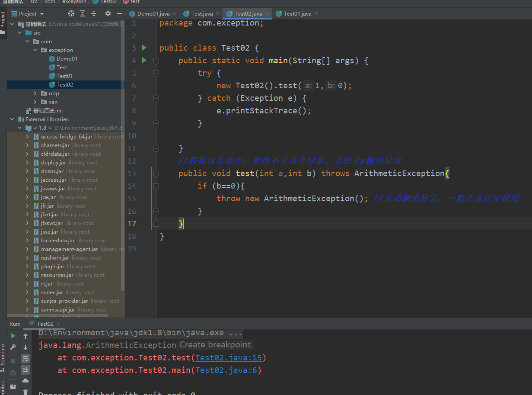Screen dimensions: 532x395
Task: Toggle soft-wrap in the Run console
Action: tap(25, 359)
